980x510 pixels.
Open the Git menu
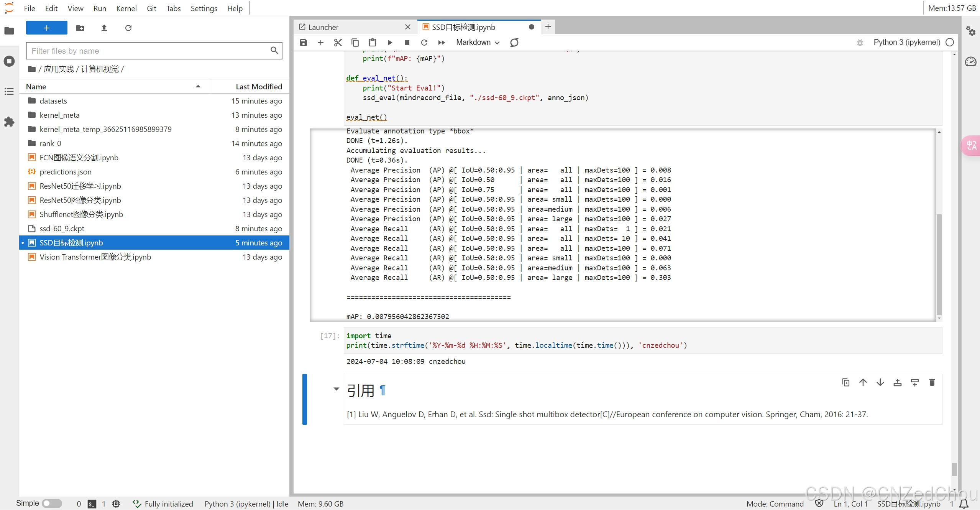[151, 8]
